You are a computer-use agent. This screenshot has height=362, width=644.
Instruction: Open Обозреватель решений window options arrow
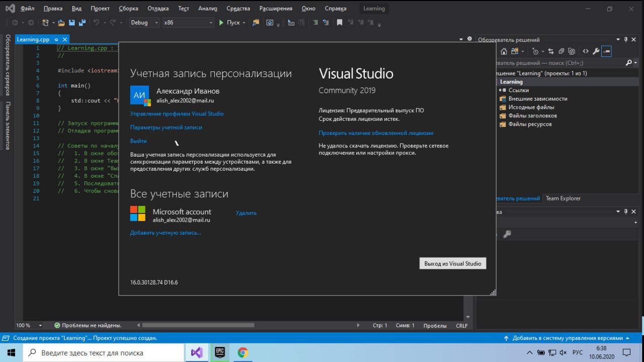point(619,39)
